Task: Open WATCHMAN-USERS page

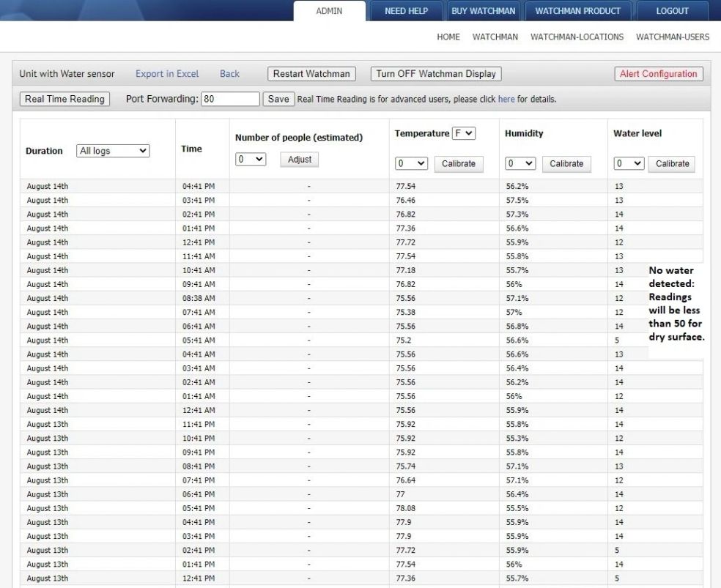Action: (x=673, y=37)
